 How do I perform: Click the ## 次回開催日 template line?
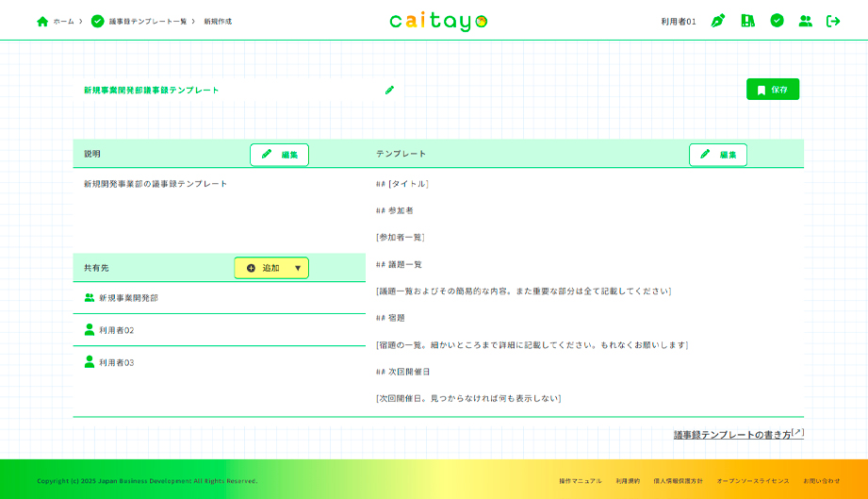(x=403, y=372)
